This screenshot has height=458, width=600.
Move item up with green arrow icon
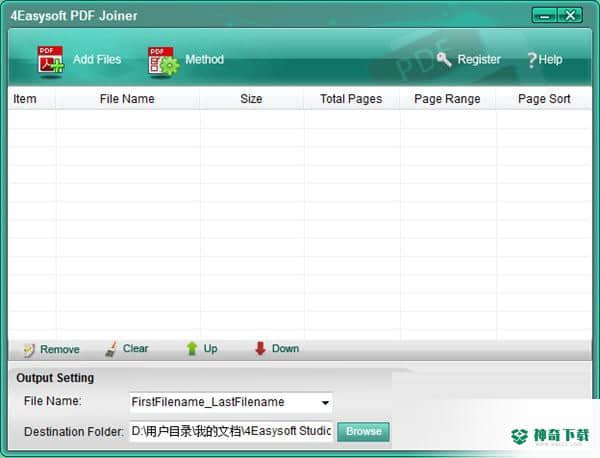192,349
